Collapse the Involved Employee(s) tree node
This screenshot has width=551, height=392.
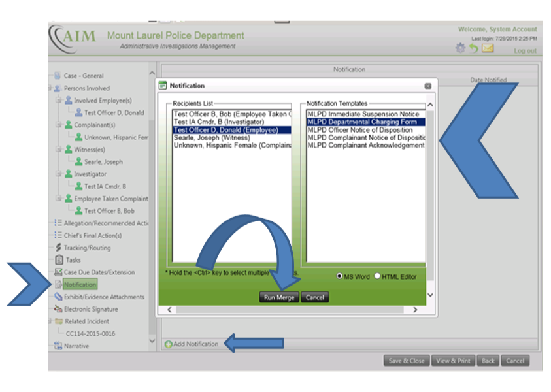tap(58, 101)
